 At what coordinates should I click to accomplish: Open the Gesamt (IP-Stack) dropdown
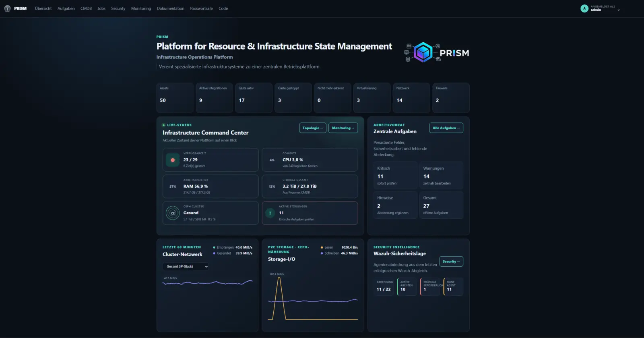[186, 267]
